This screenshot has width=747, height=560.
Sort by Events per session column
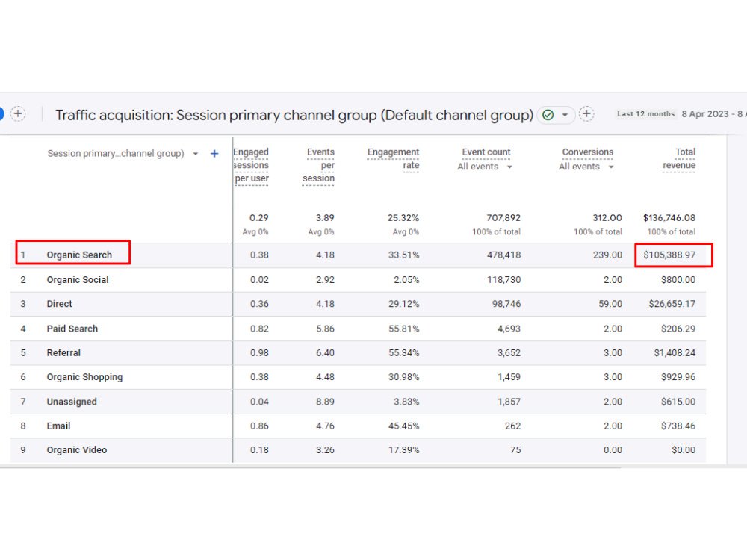point(319,165)
